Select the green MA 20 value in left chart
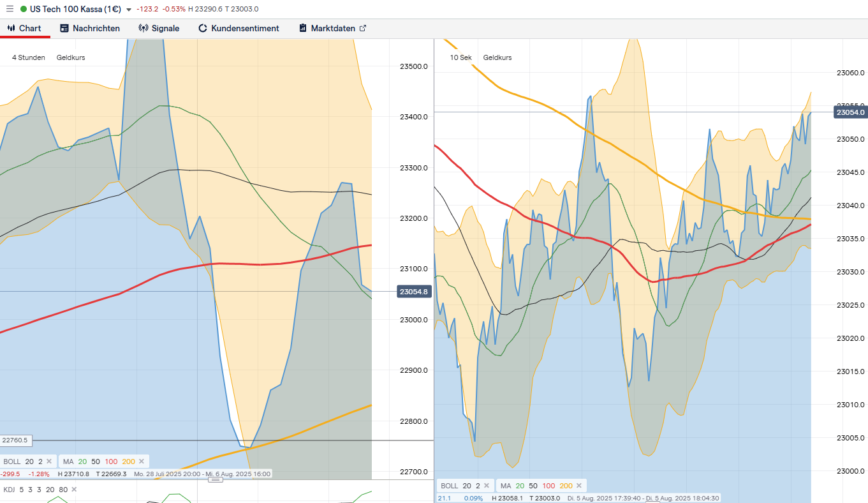 coord(82,461)
